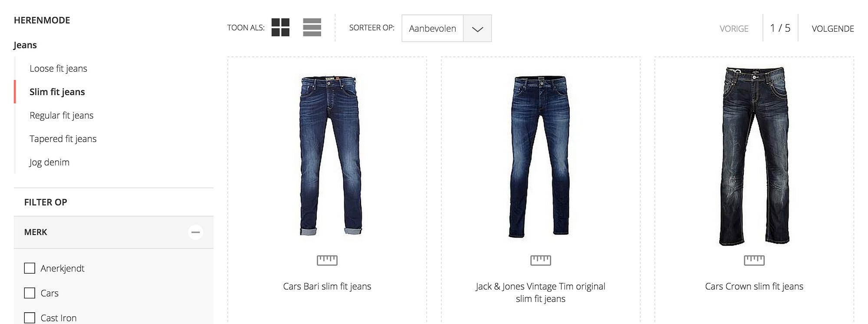868x324 pixels.
Task: Select Loose fit jeans category
Action: 58,69
